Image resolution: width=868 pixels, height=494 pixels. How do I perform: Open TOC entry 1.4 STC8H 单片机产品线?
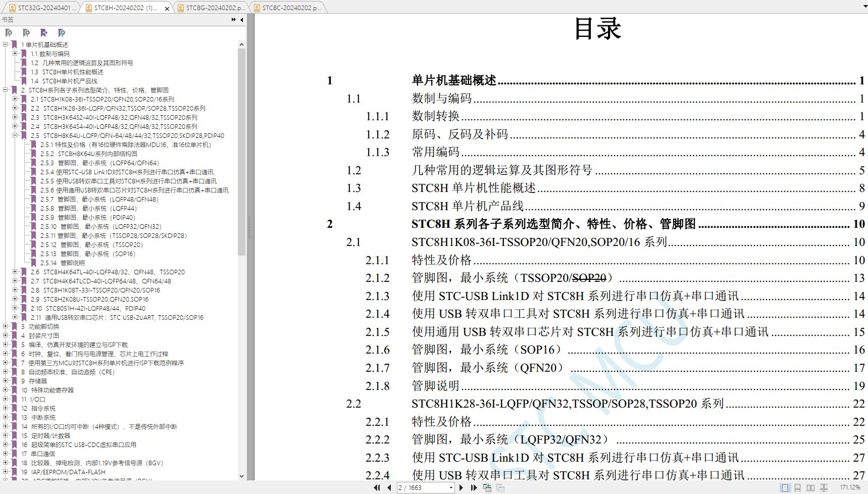[x=605, y=206]
